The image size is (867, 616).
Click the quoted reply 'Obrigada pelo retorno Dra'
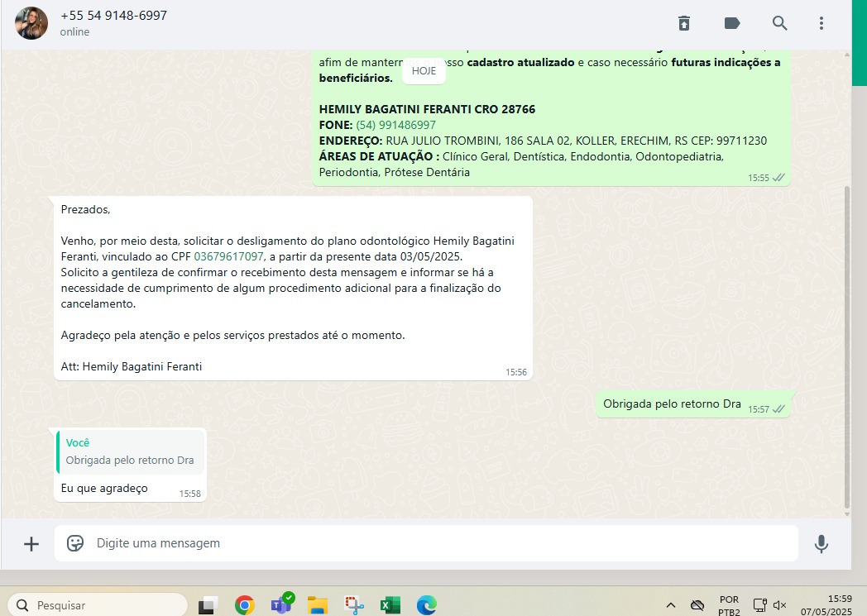click(x=131, y=452)
